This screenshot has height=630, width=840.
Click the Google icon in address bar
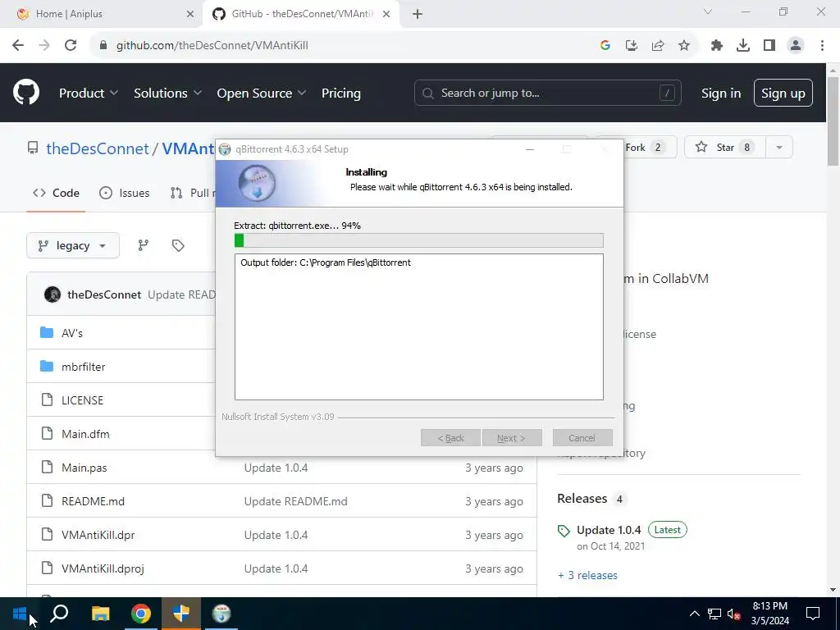605,46
